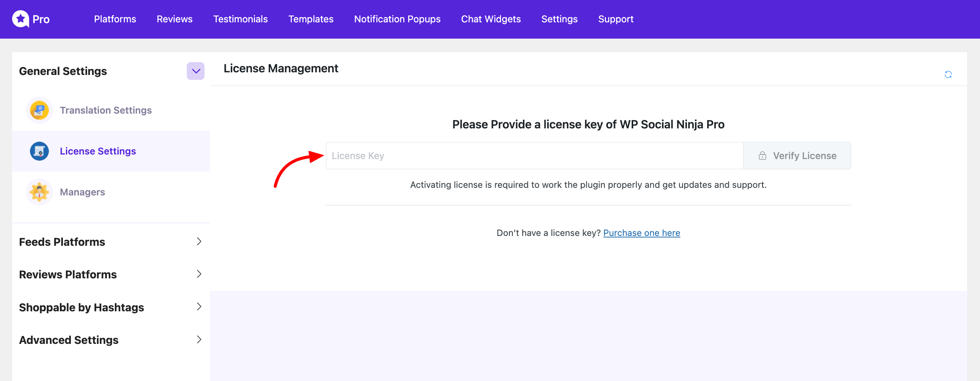
Task: Open Notification Popups from the top menu
Action: point(397,19)
